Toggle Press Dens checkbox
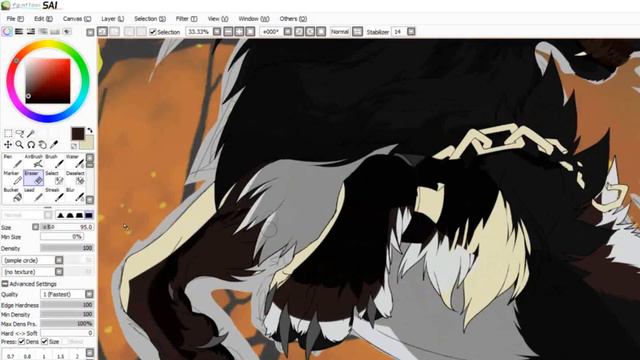Screen dimensions: 640x360 click(x=22, y=342)
